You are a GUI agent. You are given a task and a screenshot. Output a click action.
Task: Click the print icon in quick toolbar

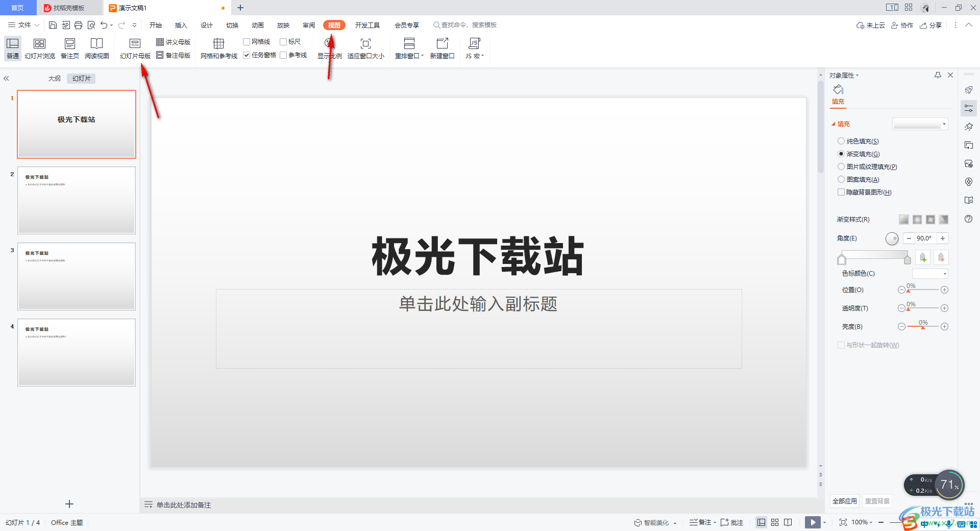79,25
